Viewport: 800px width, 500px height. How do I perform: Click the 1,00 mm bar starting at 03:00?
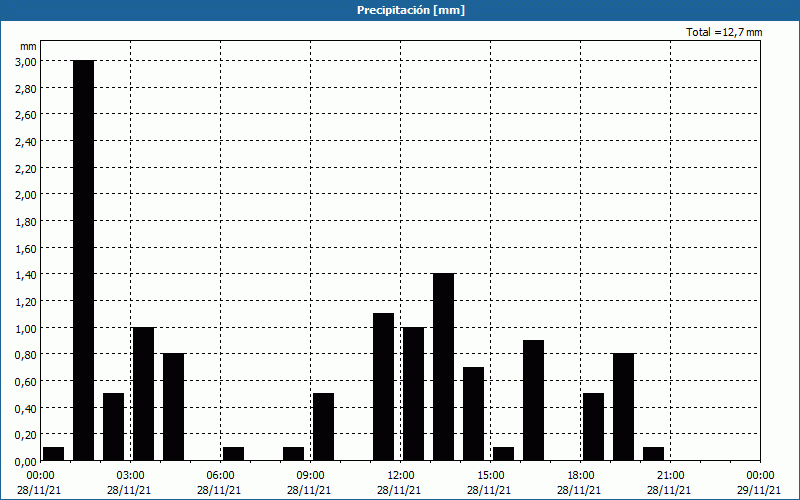click(x=143, y=394)
